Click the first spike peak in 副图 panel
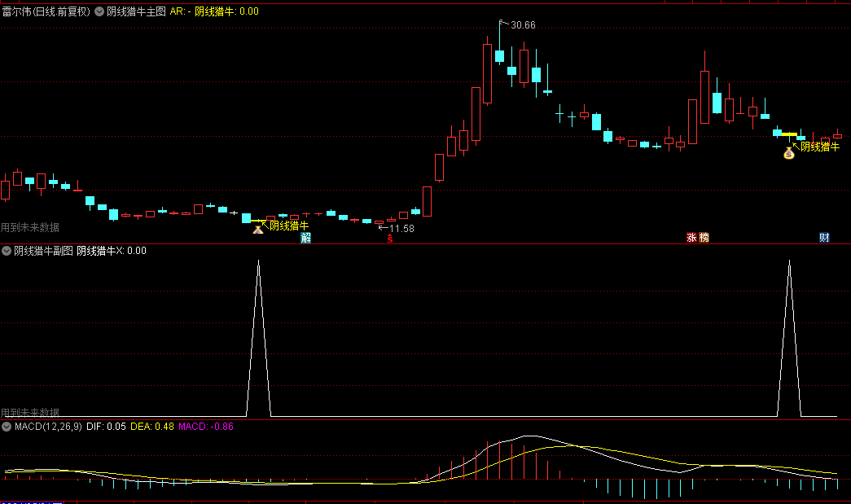 258,261
